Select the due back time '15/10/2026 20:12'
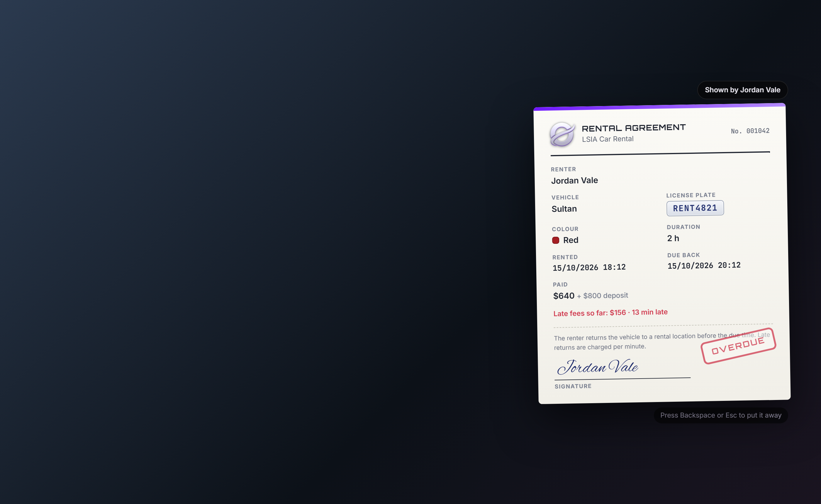Screen dimensions: 821x504 click(x=704, y=265)
